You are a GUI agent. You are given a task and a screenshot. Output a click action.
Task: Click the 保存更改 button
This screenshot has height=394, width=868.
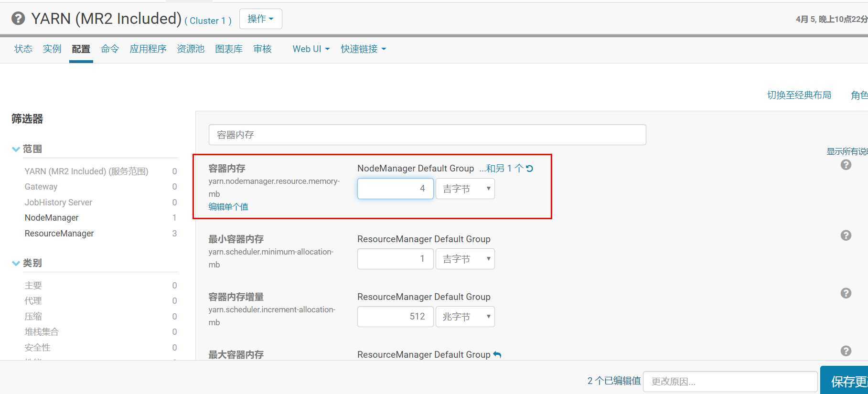[844, 381]
